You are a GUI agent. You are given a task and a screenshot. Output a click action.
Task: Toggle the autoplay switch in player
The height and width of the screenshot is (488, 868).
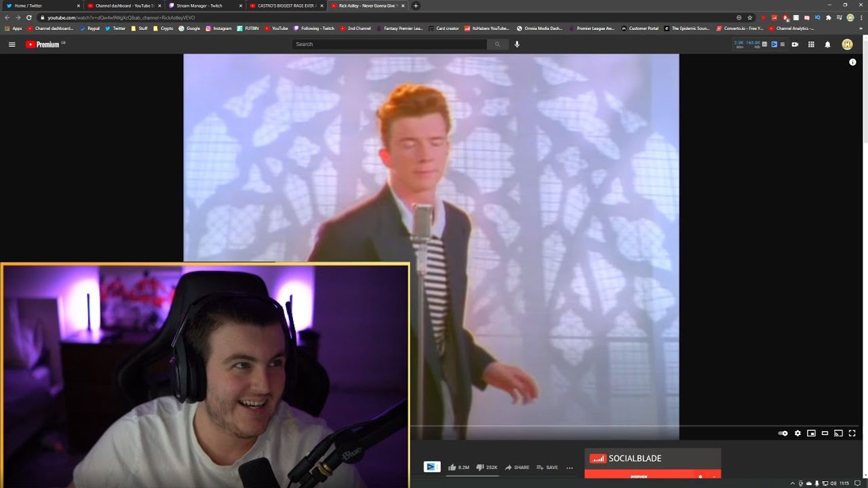coord(783,433)
